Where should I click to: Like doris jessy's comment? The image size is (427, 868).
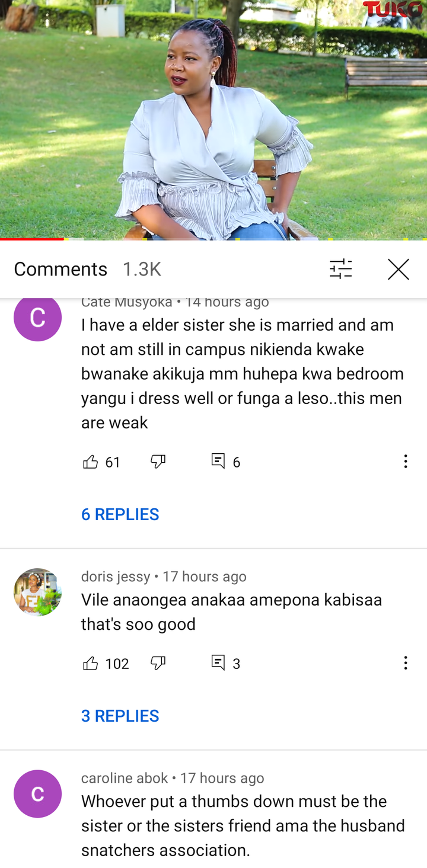click(91, 663)
